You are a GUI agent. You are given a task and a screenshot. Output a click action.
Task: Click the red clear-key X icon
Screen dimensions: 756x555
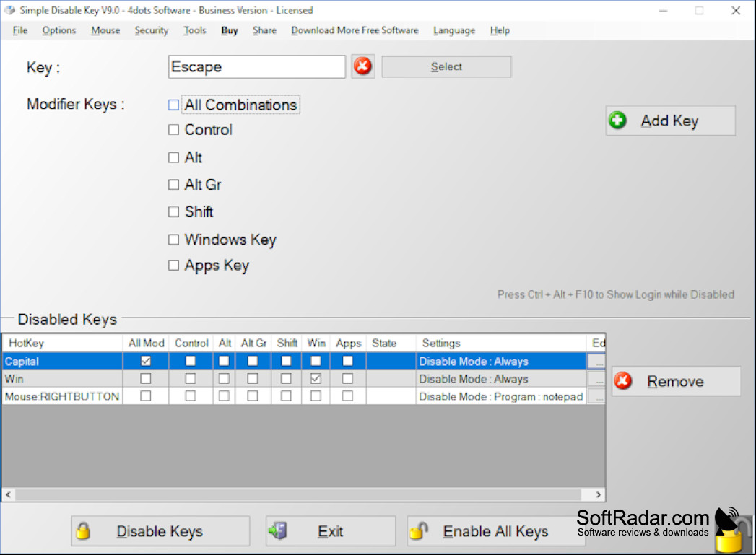tap(362, 66)
